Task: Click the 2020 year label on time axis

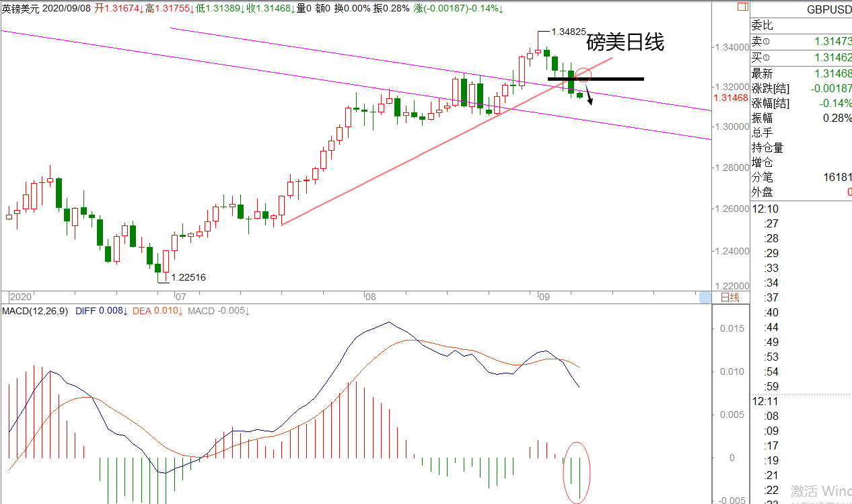Action: point(21,297)
